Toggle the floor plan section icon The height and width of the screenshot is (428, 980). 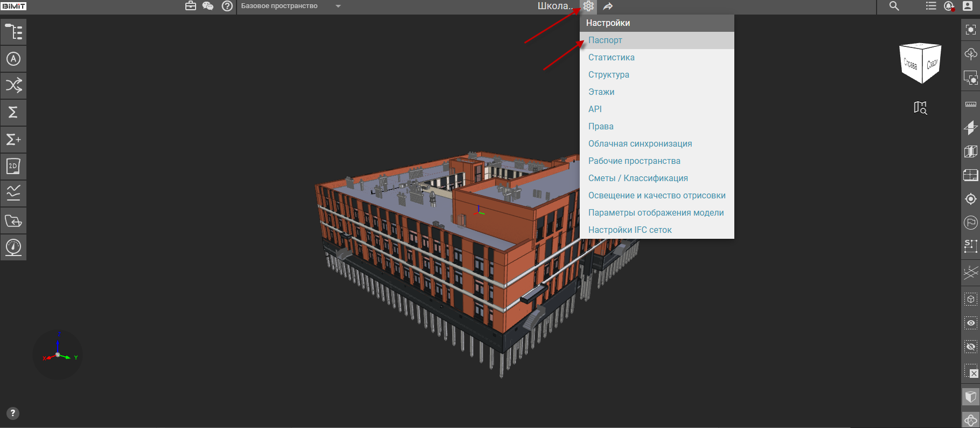[x=971, y=175]
